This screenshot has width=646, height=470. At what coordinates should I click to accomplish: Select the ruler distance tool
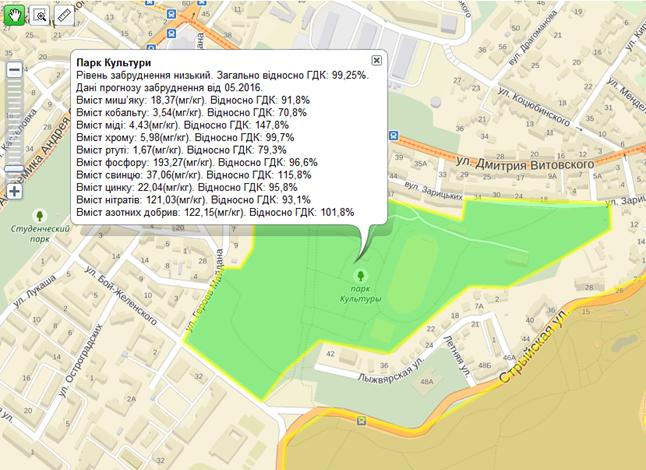click(x=64, y=16)
